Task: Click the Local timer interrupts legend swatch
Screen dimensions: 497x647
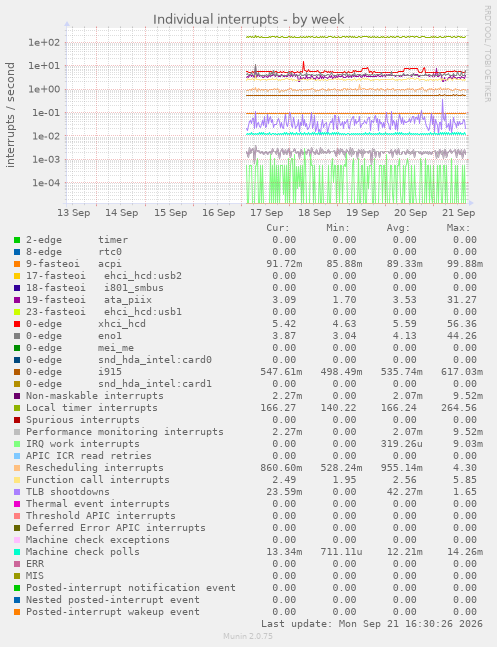Action: pyautogui.click(x=17, y=408)
